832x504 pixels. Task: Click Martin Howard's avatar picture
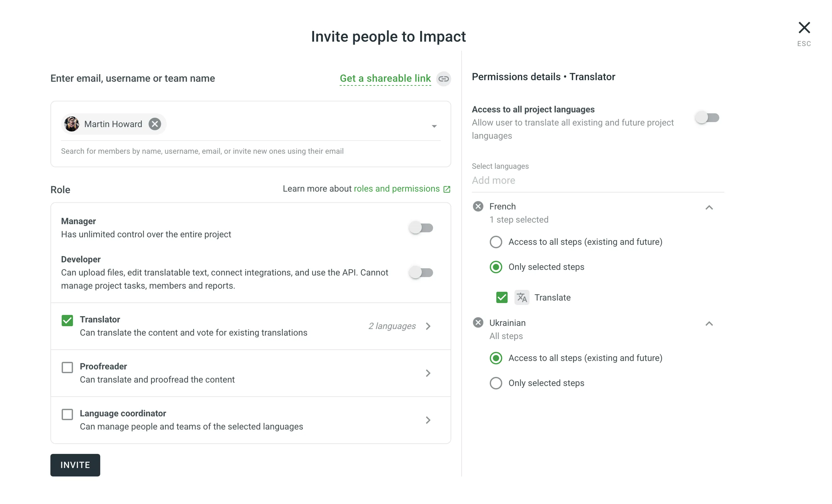click(x=72, y=124)
